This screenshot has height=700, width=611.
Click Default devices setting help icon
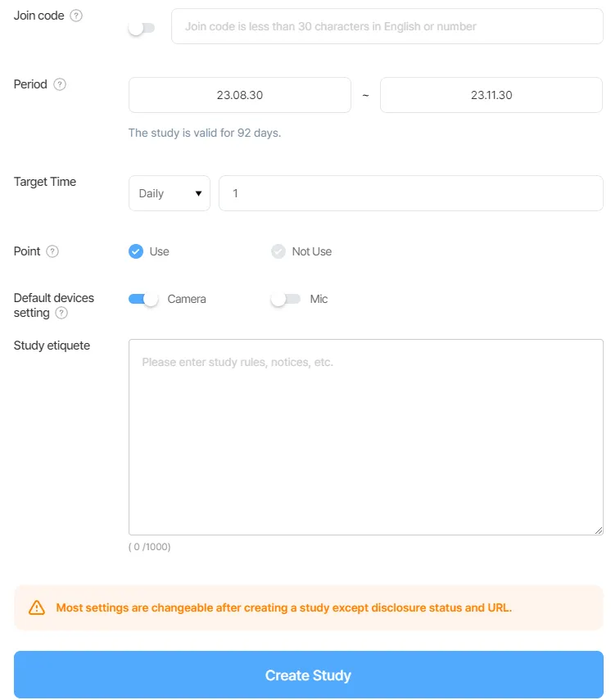click(61, 313)
